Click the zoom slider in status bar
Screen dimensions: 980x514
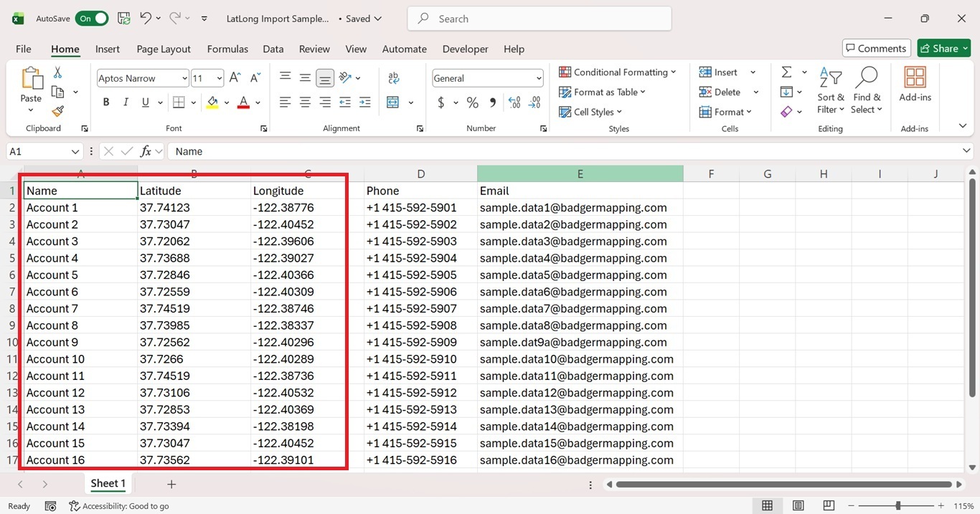point(897,505)
